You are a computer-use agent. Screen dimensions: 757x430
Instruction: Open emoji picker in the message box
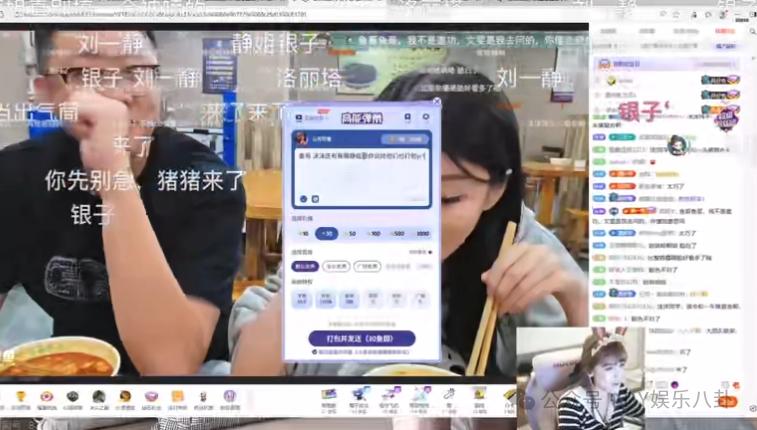pyautogui.click(x=304, y=199)
